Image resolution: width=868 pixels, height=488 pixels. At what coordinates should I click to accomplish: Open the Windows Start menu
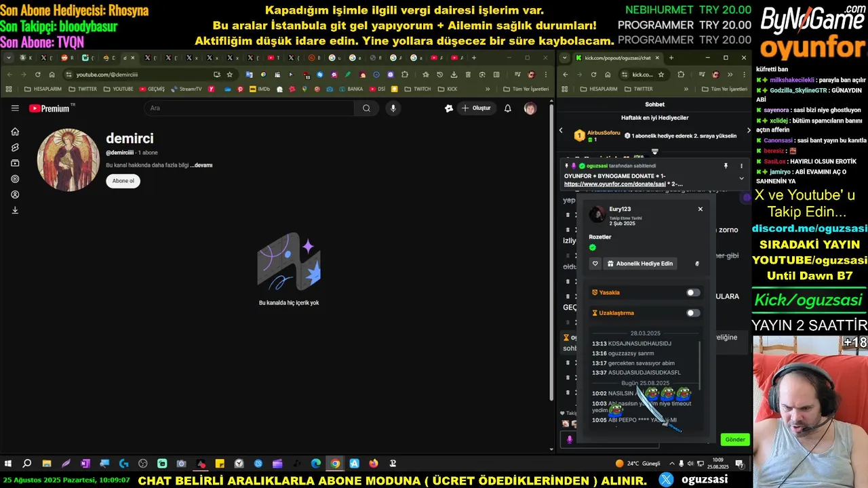click(x=8, y=464)
